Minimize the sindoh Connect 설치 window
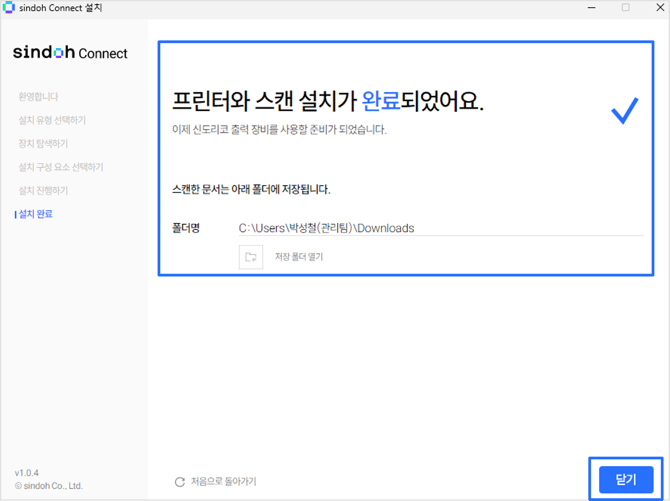Viewport: 670px width, 501px height. 591,8
